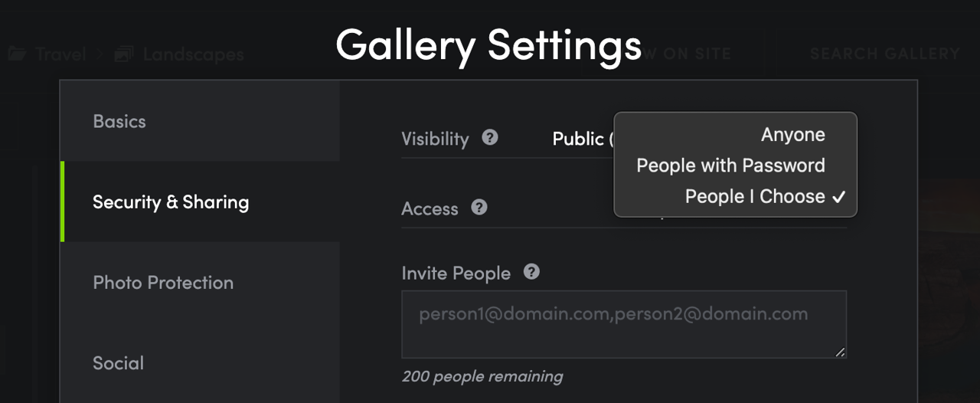Viewport: 980px width, 403px height.
Task: Pick the People I Choose option
Action: click(x=755, y=196)
